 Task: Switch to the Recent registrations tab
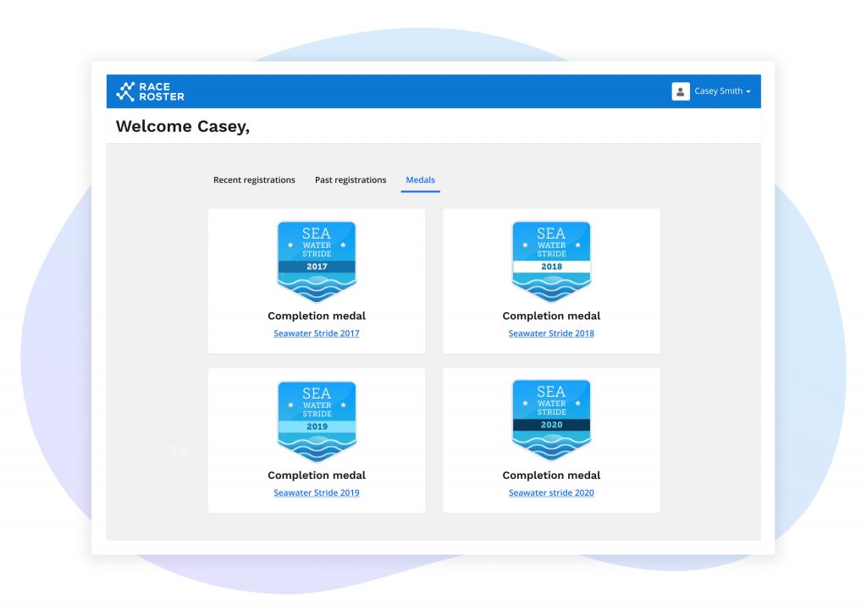click(x=254, y=180)
